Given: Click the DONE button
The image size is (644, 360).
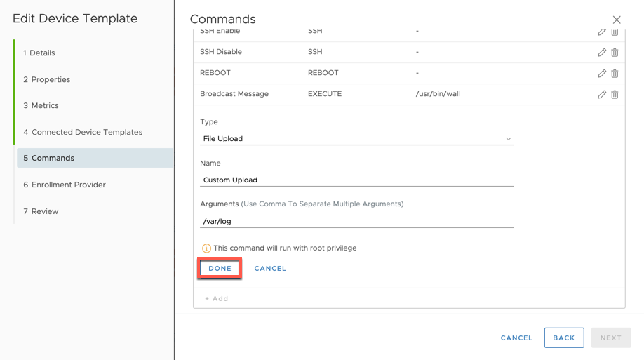Looking at the screenshot, I should pos(220,268).
